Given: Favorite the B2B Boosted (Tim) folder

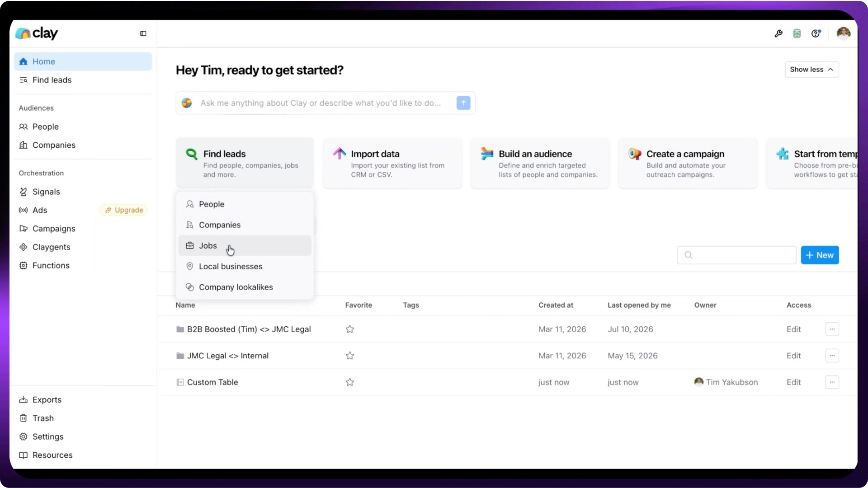Looking at the screenshot, I should pos(350,329).
